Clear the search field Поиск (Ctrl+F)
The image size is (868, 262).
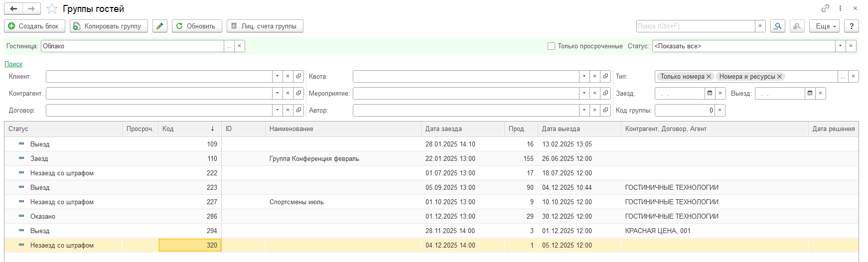pyautogui.click(x=760, y=26)
